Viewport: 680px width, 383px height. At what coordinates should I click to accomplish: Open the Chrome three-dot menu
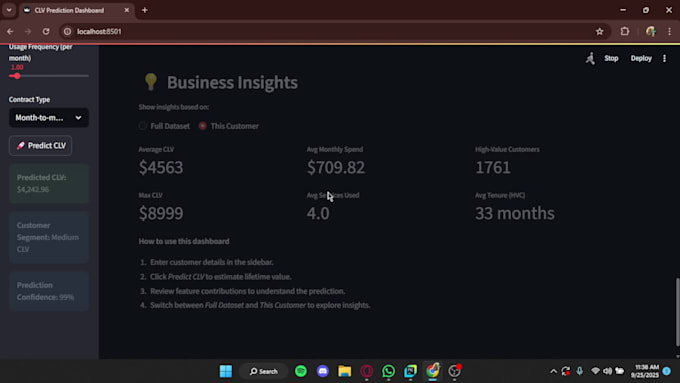(x=669, y=31)
